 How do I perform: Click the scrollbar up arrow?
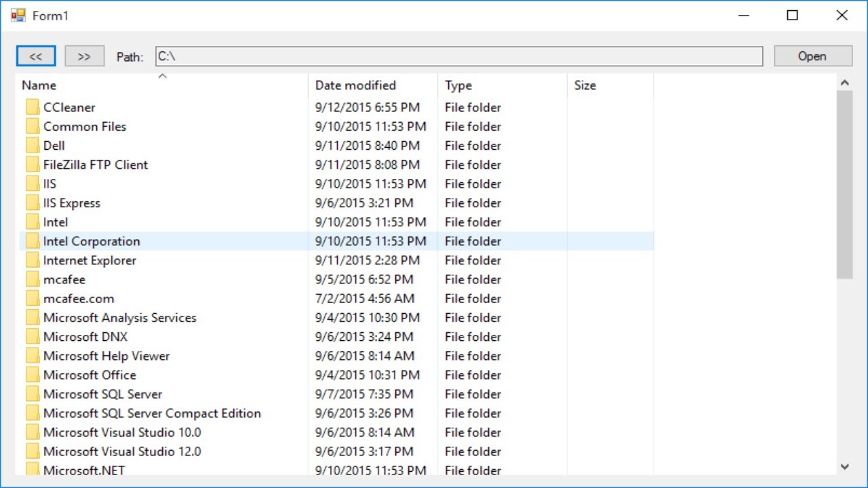click(x=844, y=83)
